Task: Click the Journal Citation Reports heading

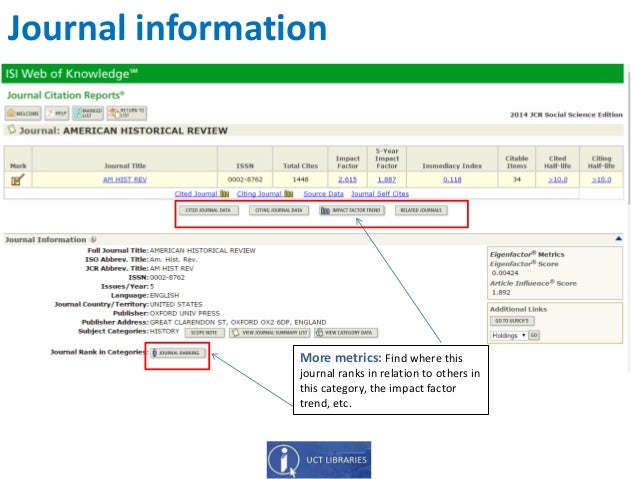Action: (65, 95)
